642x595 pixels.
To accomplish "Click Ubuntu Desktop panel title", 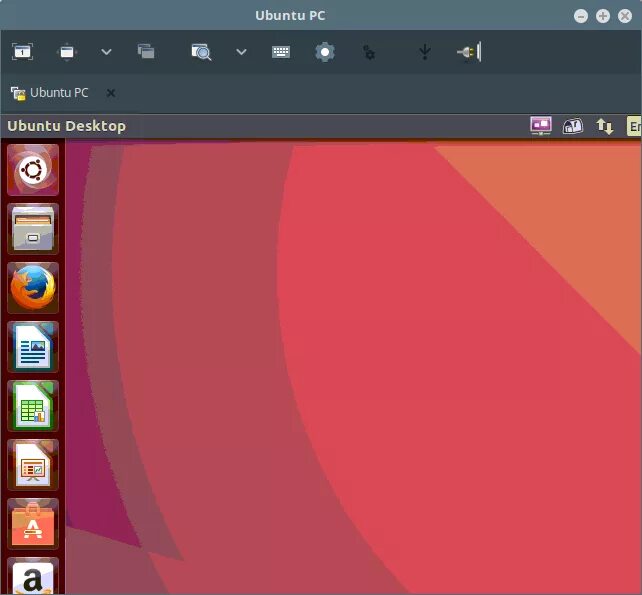I will [x=66, y=126].
